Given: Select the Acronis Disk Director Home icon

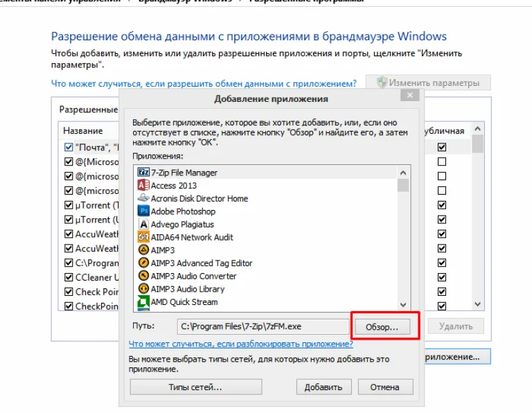Looking at the screenshot, I should click(143, 198).
